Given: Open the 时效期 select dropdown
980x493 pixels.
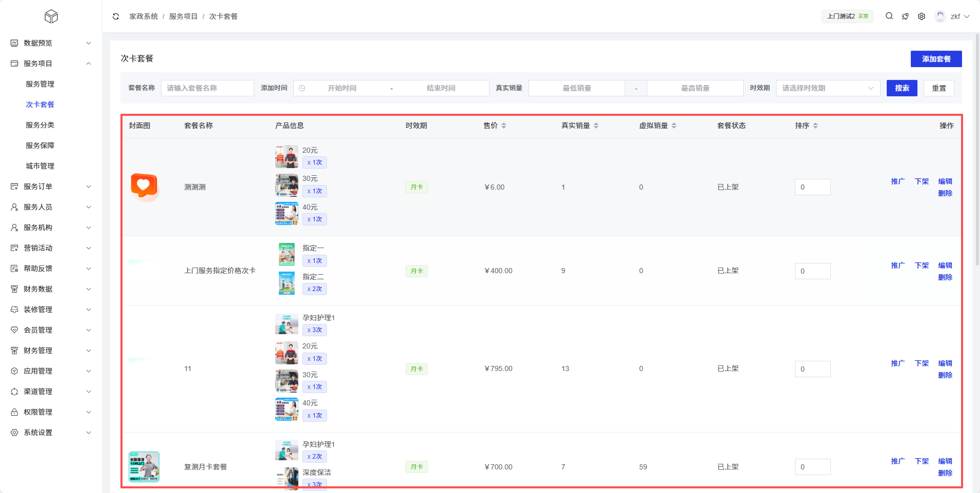Looking at the screenshot, I should pos(828,88).
